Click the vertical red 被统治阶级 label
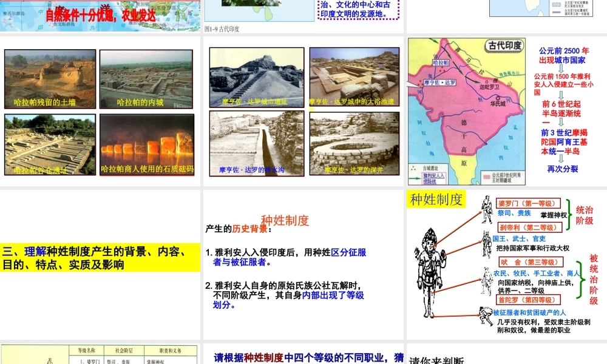The height and width of the screenshot is (364, 607). click(x=594, y=279)
